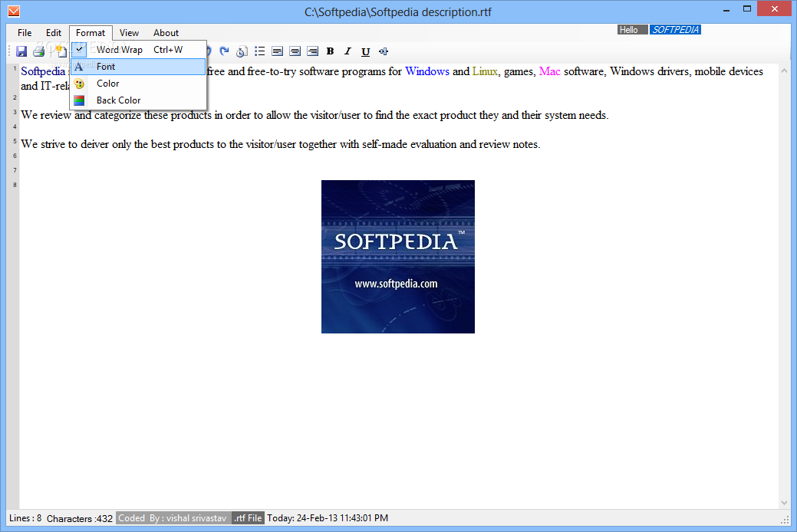
Task: Click the Font 'A' icon in menu
Action: point(79,67)
